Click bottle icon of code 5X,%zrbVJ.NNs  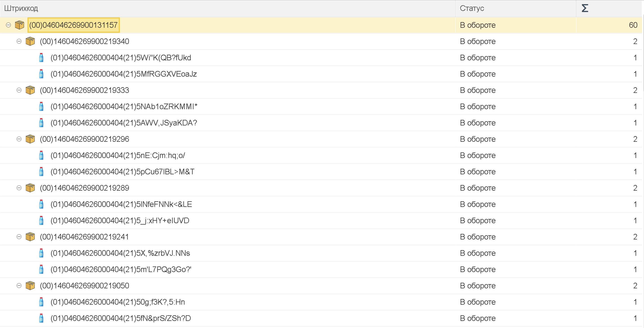(x=41, y=253)
